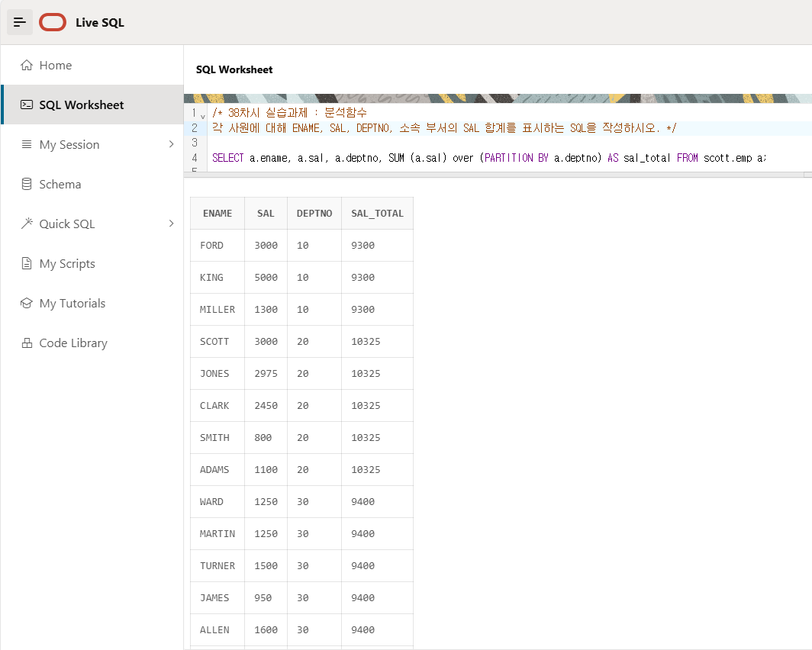Click the Schema database icon
This screenshot has height=650, width=812.
click(27, 185)
